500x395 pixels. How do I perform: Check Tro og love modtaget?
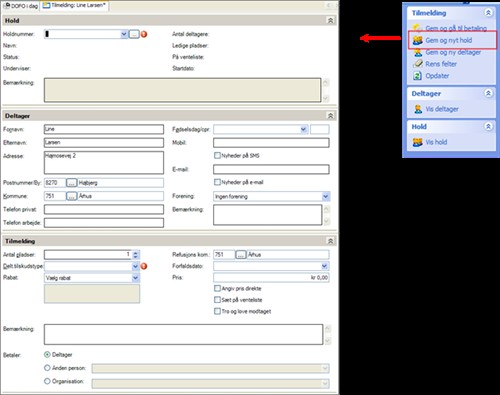click(x=217, y=311)
